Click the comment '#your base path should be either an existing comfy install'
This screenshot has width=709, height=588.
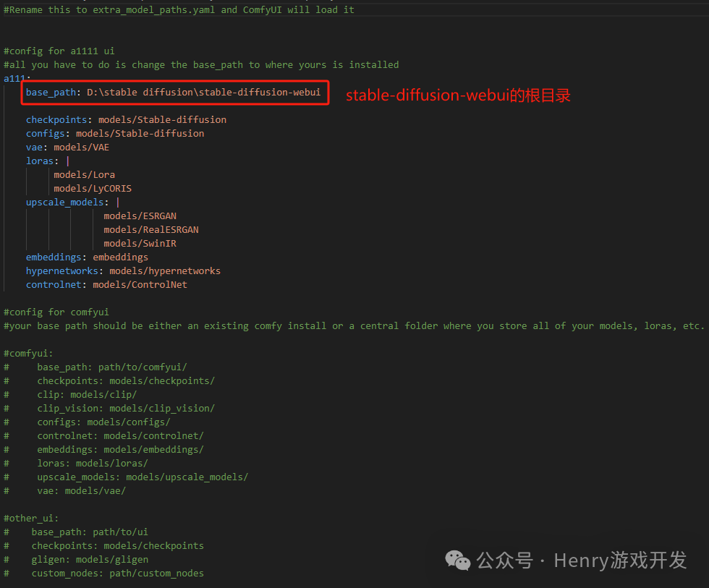(165, 326)
